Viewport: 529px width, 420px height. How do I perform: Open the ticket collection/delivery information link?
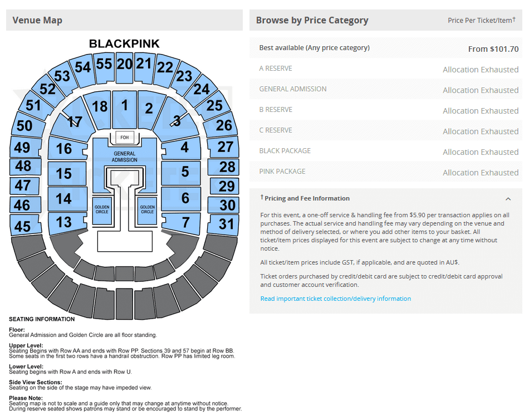click(335, 299)
